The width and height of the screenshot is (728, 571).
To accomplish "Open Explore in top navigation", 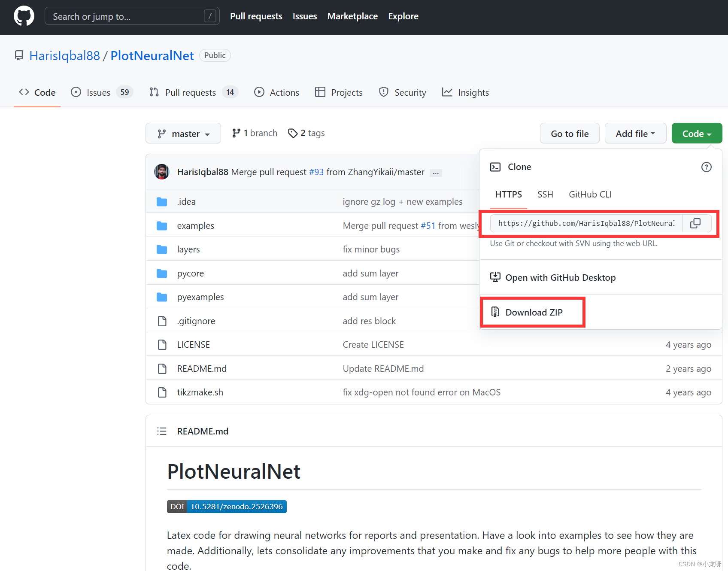I will (403, 16).
